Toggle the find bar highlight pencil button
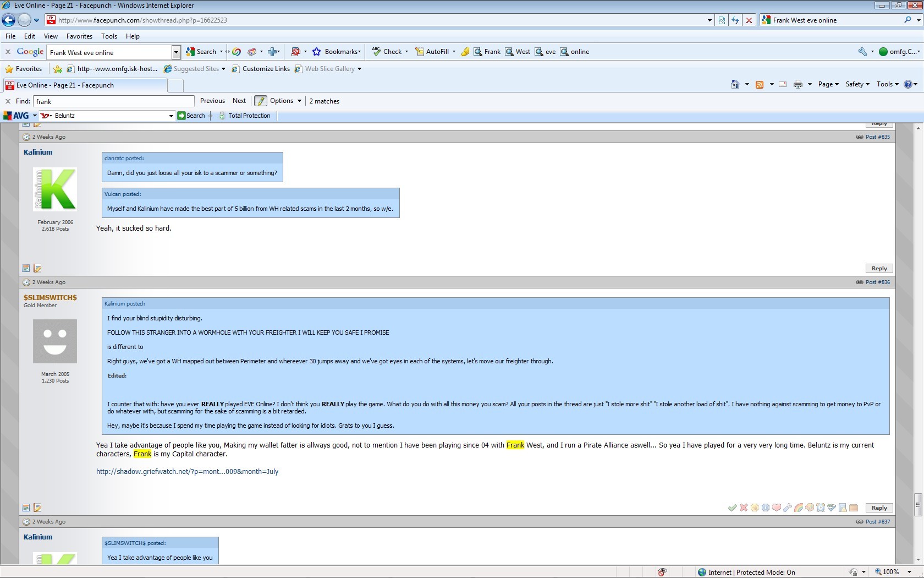 coord(261,101)
